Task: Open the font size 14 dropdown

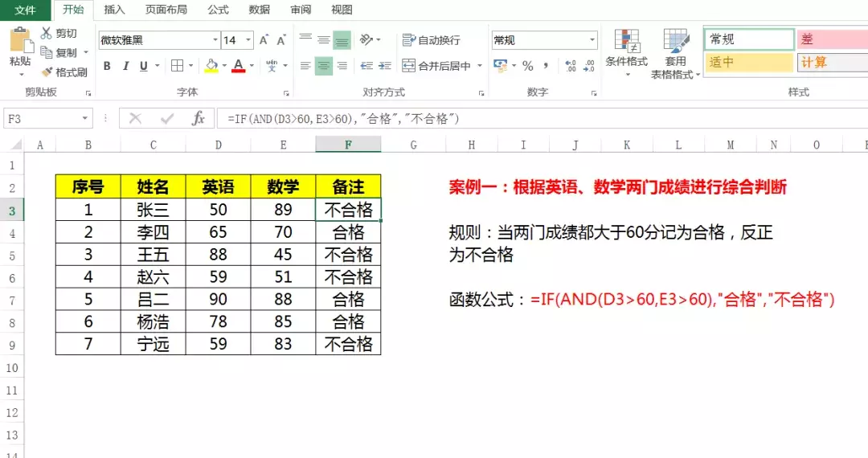Action: click(248, 40)
